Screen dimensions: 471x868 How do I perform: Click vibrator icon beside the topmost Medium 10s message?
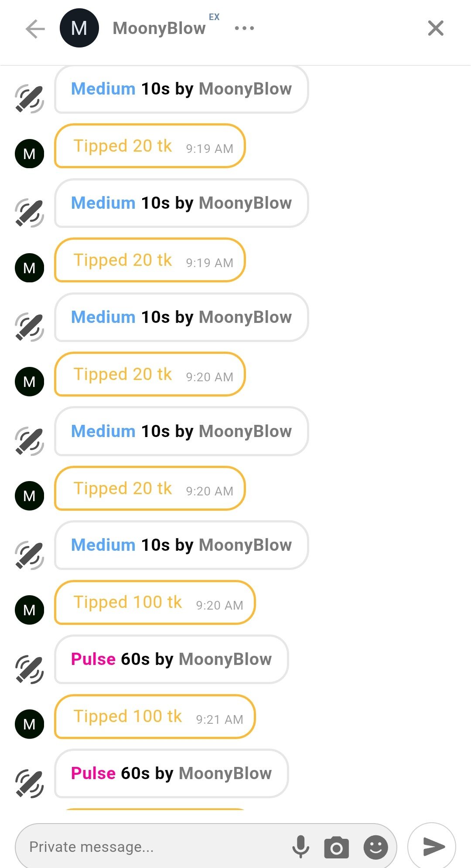(x=29, y=99)
